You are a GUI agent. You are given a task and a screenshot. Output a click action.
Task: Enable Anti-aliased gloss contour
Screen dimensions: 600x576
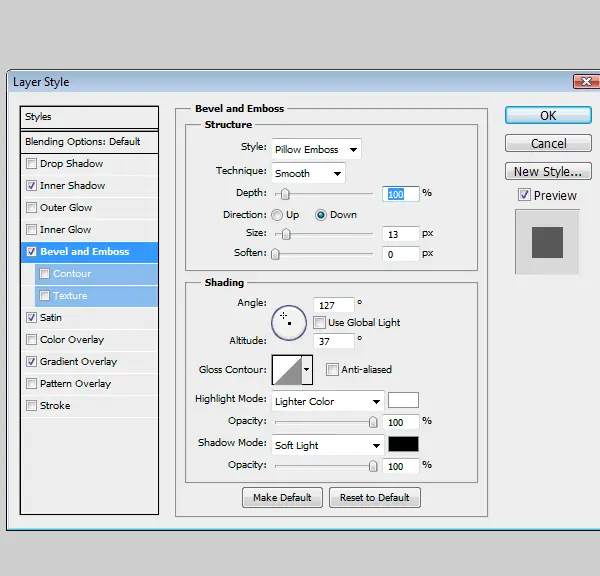(332, 370)
